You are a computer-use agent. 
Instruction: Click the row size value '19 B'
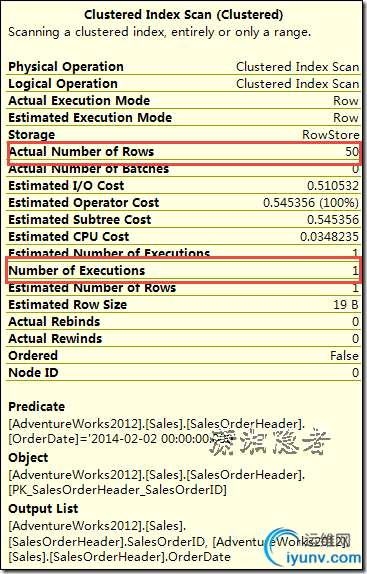(346, 305)
